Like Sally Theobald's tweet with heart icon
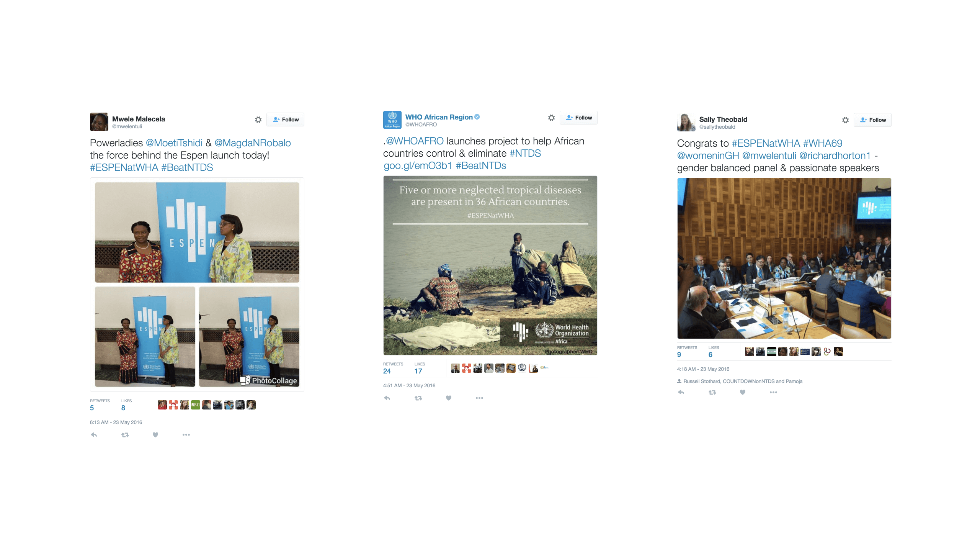The image size is (980, 552). click(743, 392)
